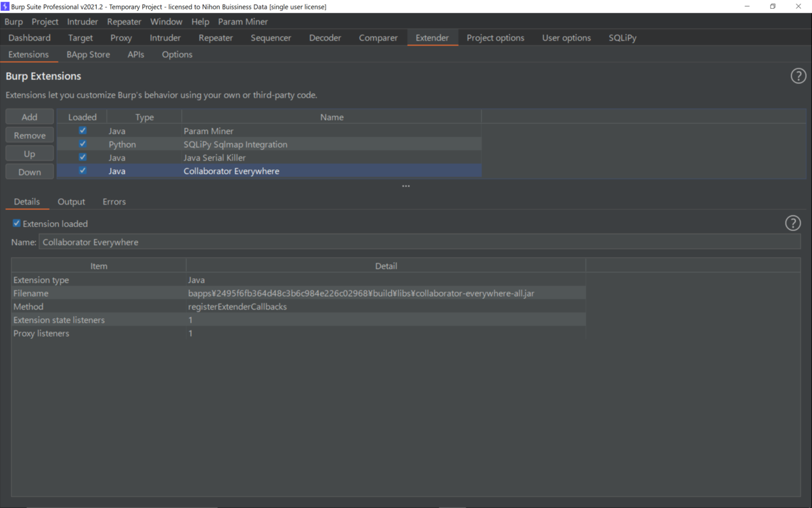Screen dimensions: 812x508
Task: Move extension with the Up button
Action: coord(30,154)
